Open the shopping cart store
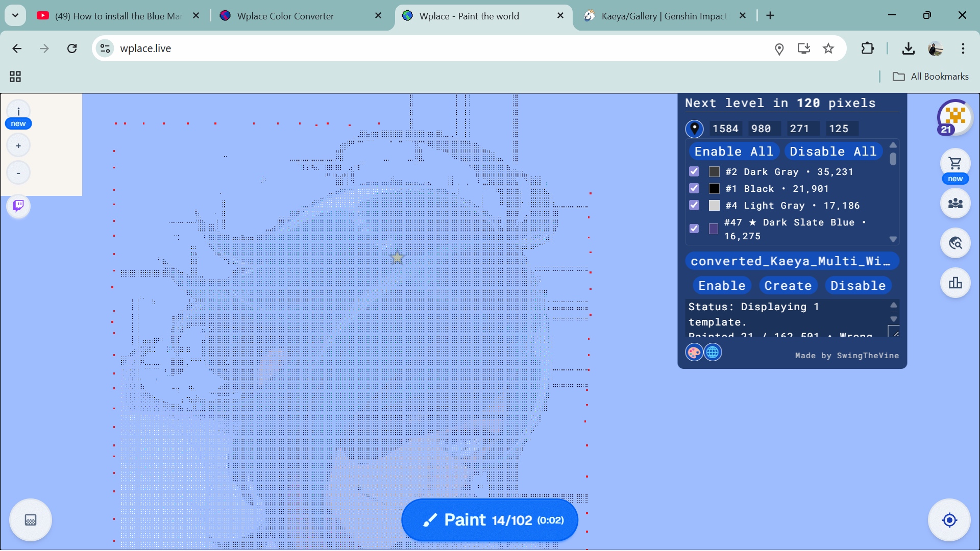980x551 pixels. pyautogui.click(x=955, y=163)
